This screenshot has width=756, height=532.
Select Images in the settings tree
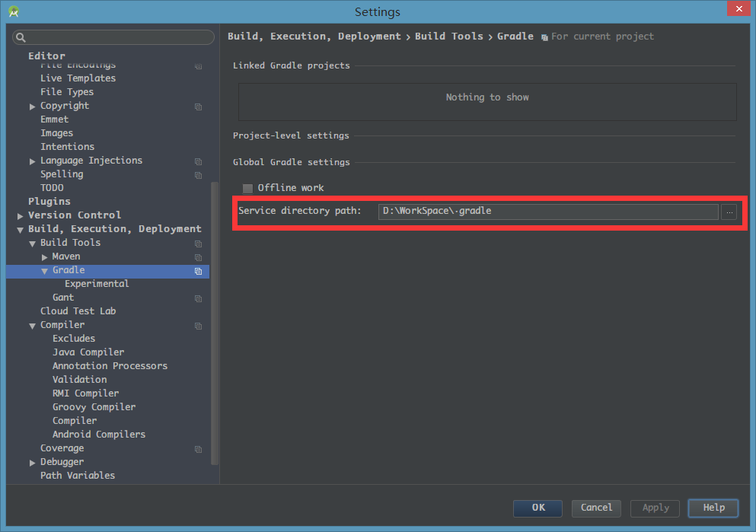click(57, 133)
